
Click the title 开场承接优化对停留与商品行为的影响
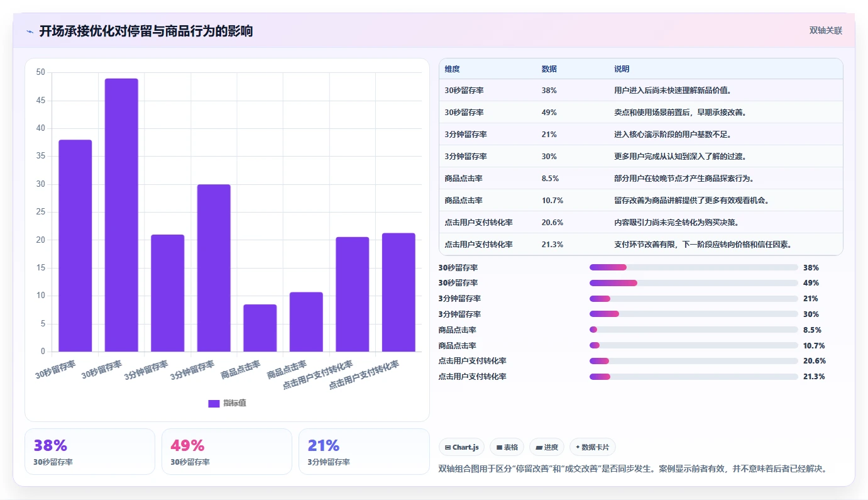146,31
